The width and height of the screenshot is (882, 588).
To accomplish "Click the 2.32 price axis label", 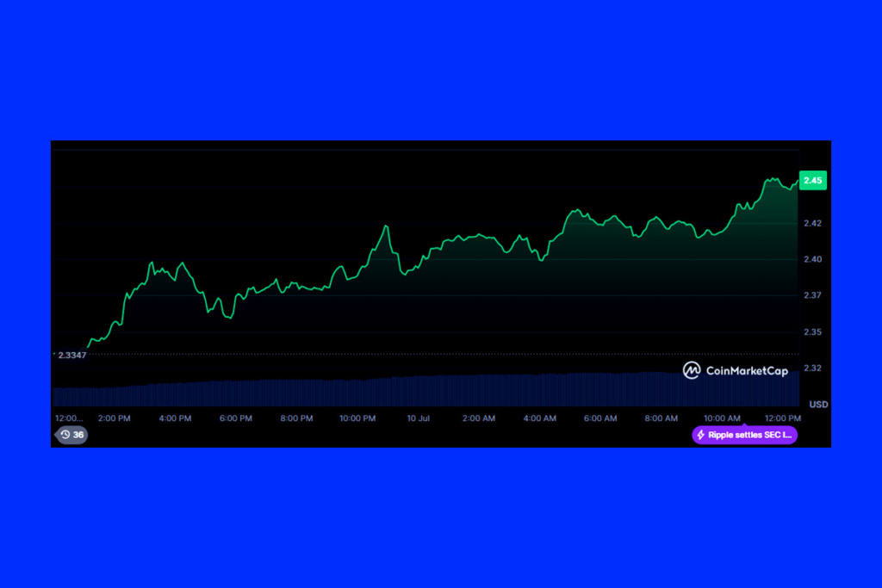I will (x=812, y=368).
